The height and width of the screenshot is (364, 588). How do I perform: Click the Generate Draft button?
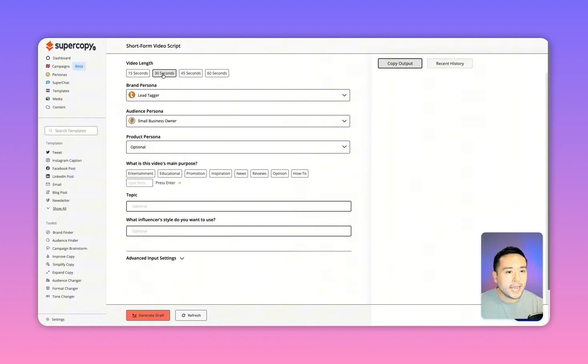(148, 315)
